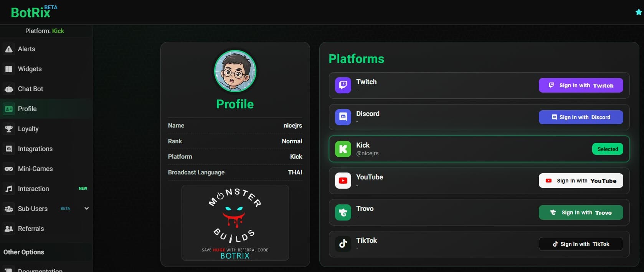Sign in with YouTube button
Image resolution: width=644 pixels, height=272 pixels.
tap(581, 181)
